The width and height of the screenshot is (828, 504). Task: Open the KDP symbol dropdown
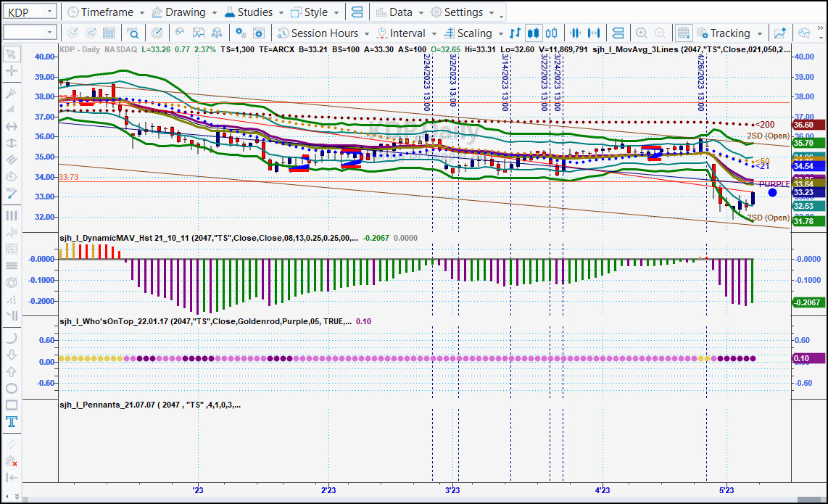[49, 11]
